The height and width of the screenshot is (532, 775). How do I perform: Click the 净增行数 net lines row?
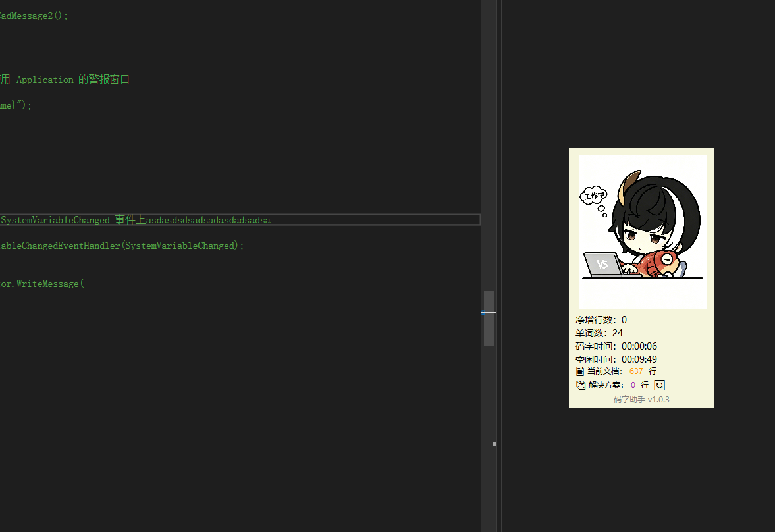pos(601,320)
